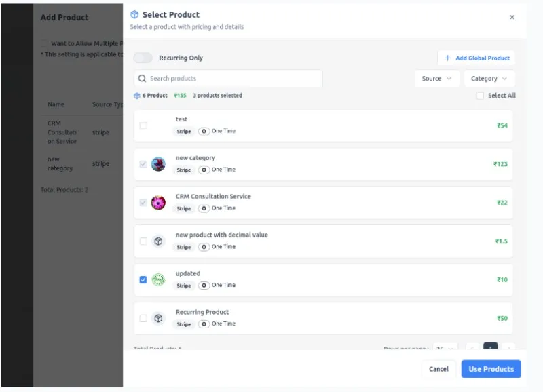Screen dimensions: 543x392
Task: Uncheck the updated product checkbox
Action: [143, 279]
